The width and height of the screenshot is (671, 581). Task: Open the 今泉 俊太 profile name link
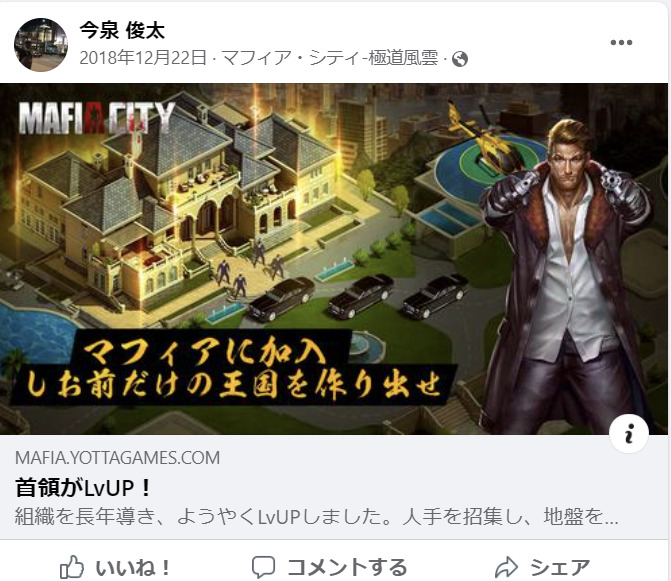pyautogui.click(x=122, y=31)
